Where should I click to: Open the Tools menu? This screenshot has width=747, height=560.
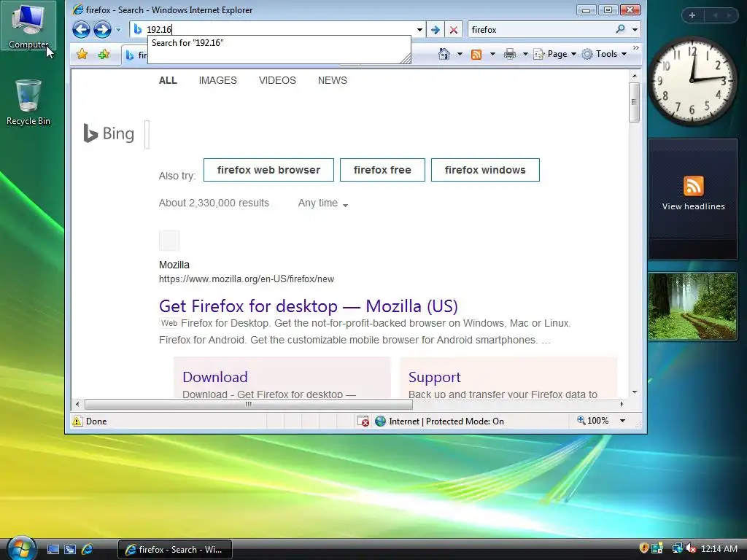pos(605,54)
